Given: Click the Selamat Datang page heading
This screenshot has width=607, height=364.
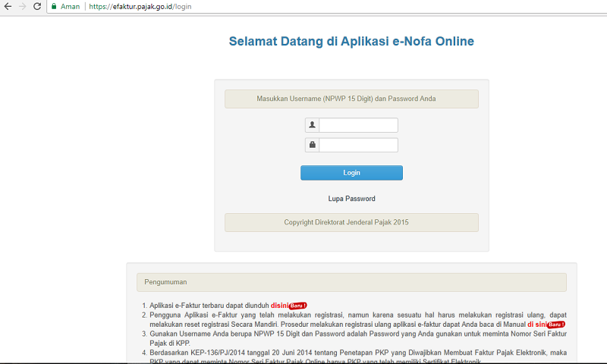Looking at the screenshot, I should [351, 41].
